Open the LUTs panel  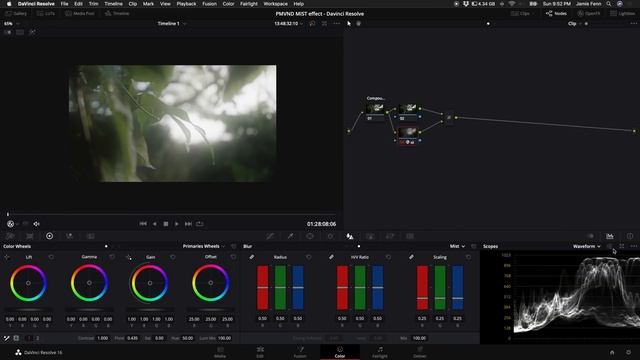(x=45, y=13)
